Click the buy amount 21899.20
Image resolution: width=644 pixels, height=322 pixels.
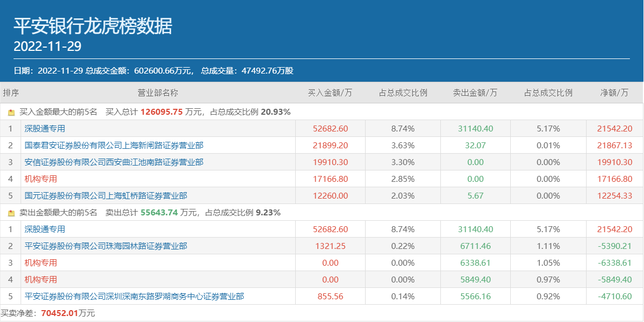click(330, 145)
